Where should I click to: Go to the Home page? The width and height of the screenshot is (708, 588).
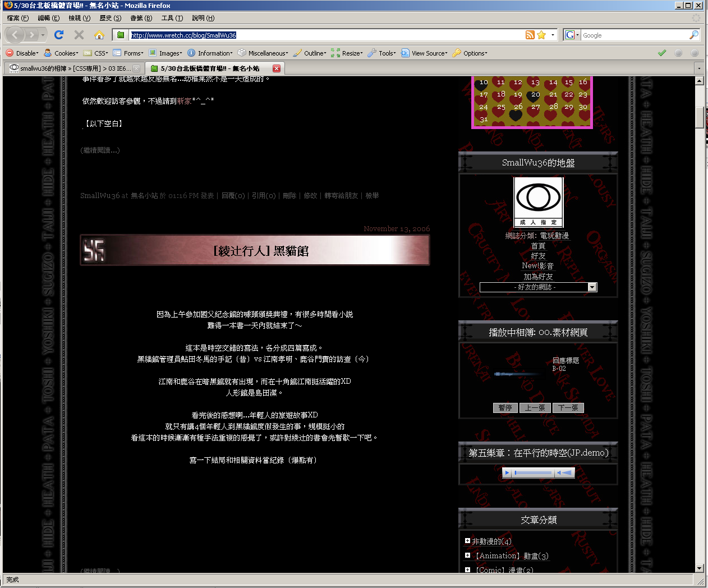pos(99,35)
